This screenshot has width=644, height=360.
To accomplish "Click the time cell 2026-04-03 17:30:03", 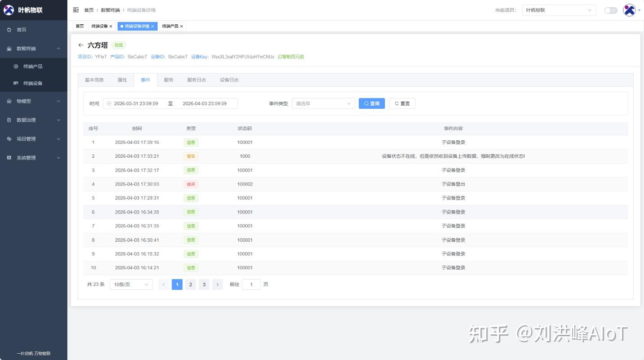I will 137,184.
